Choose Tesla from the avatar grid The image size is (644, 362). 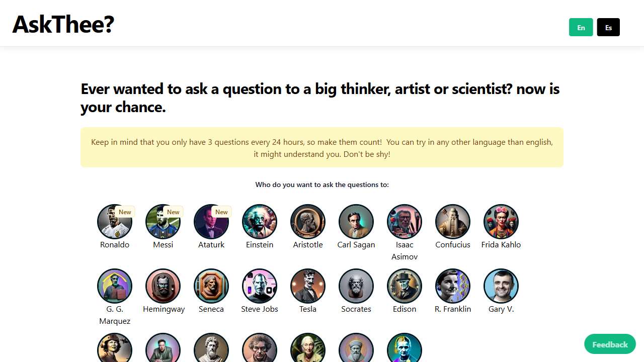(x=307, y=286)
